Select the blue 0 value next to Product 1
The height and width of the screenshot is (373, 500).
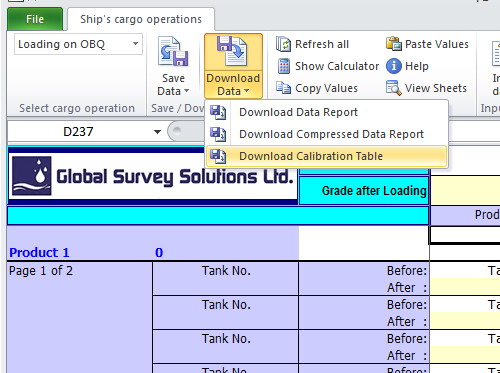pos(159,252)
